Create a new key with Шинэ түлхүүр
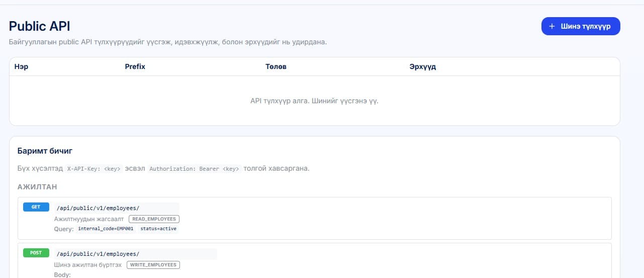644x278 pixels. click(581, 26)
